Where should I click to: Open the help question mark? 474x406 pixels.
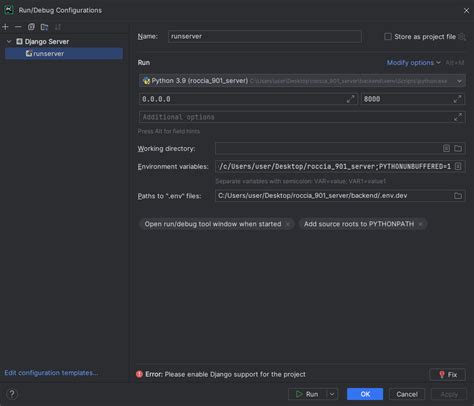12,394
